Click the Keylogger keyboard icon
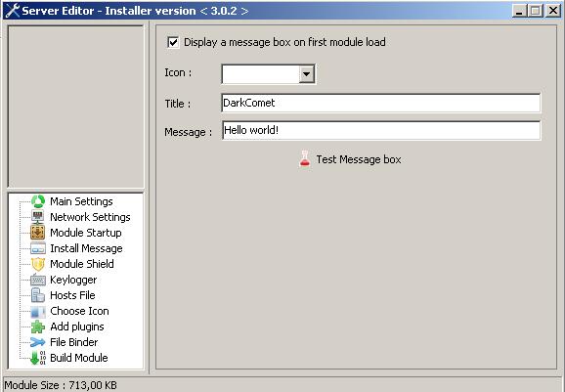 coord(38,280)
